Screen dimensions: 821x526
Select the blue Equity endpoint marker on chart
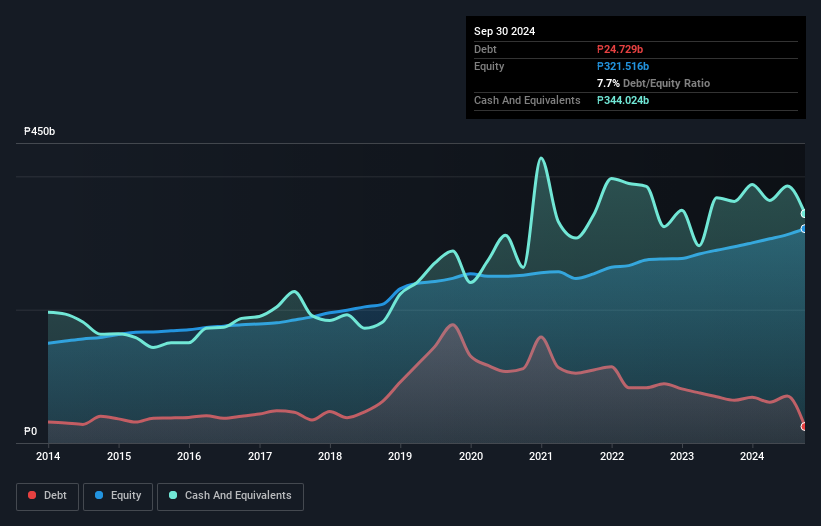point(804,229)
